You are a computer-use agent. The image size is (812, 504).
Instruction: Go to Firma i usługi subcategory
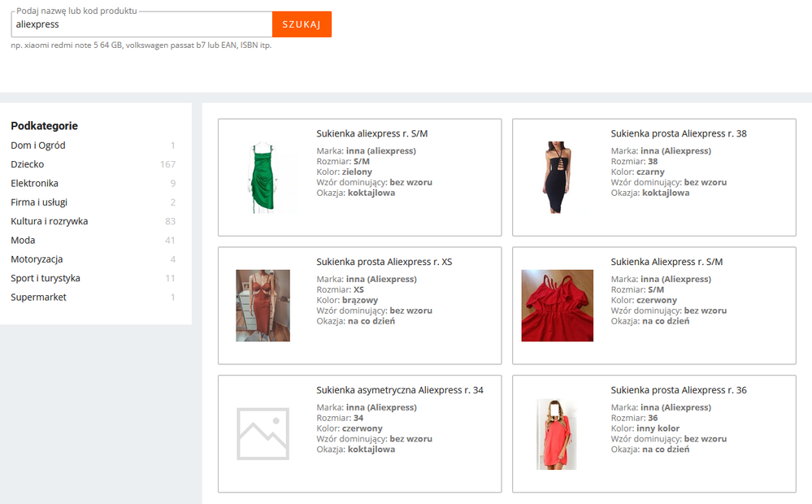41,202
